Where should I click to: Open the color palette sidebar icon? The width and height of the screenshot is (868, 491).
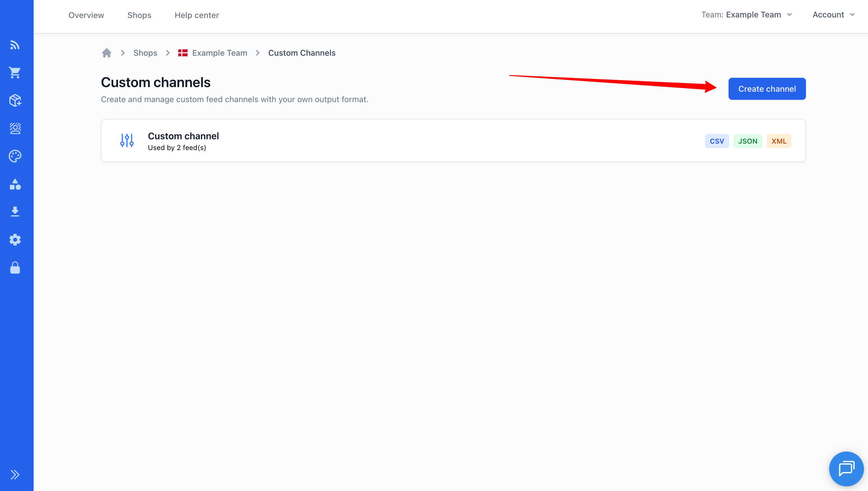[x=15, y=156]
